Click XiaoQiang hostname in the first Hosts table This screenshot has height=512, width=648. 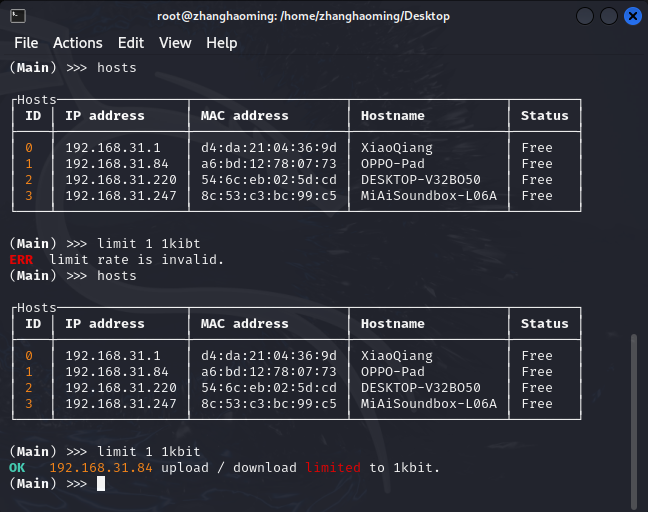pos(397,148)
